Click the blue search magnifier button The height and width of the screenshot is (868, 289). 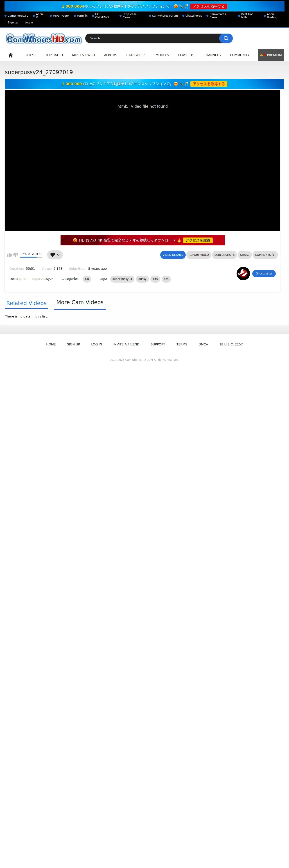click(x=226, y=38)
